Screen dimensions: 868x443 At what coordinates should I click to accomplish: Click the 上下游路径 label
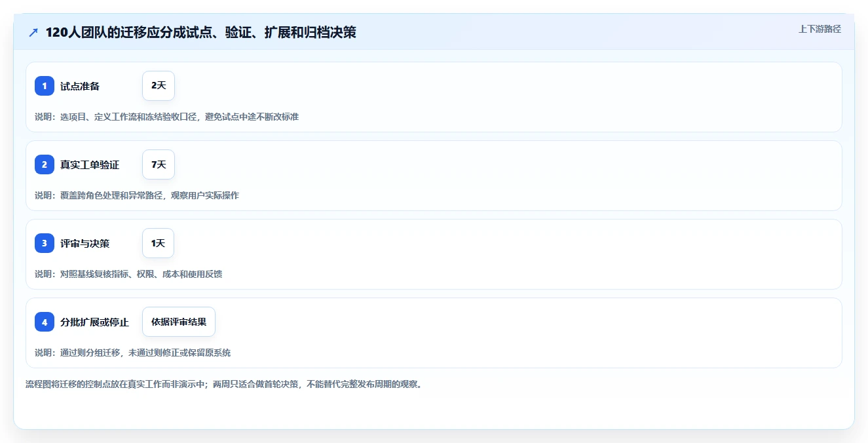(820, 29)
